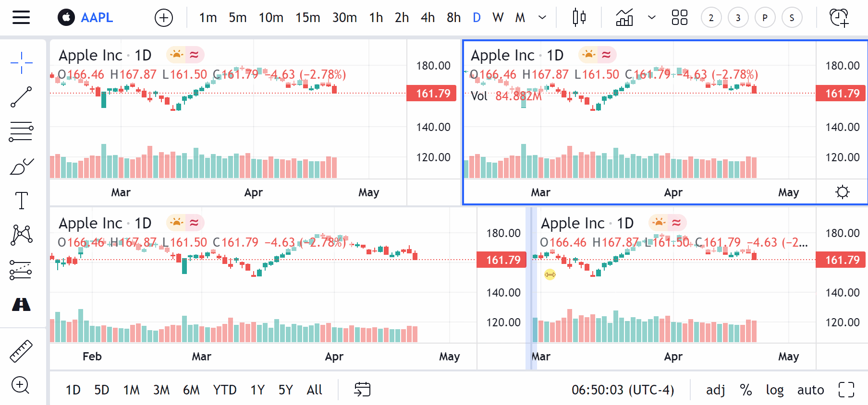Create a price alert with clock icon
The height and width of the screenshot is (405, 868).
click(839, 18)
